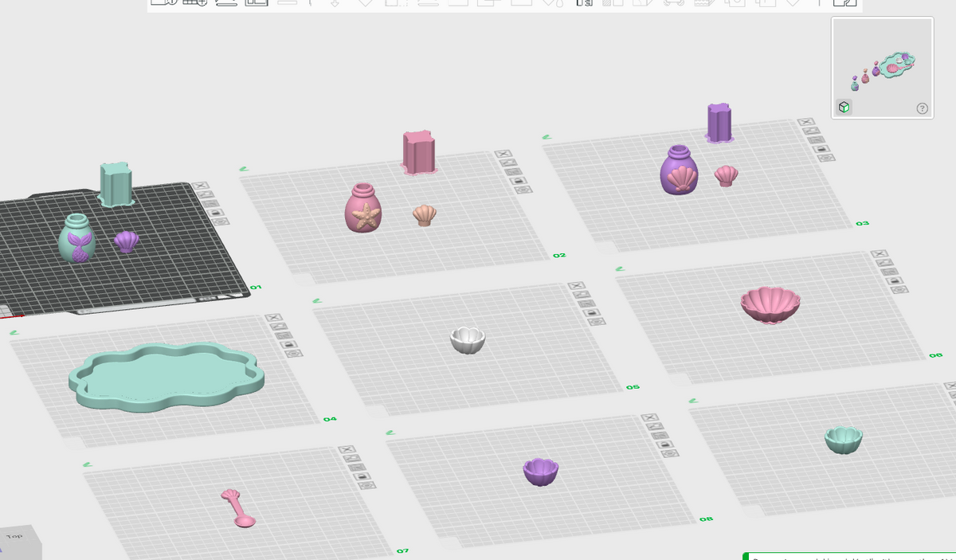Select the tall purple cylinder on plate 03
Screen dimensions: 956x560
click(x=719, y=123)
